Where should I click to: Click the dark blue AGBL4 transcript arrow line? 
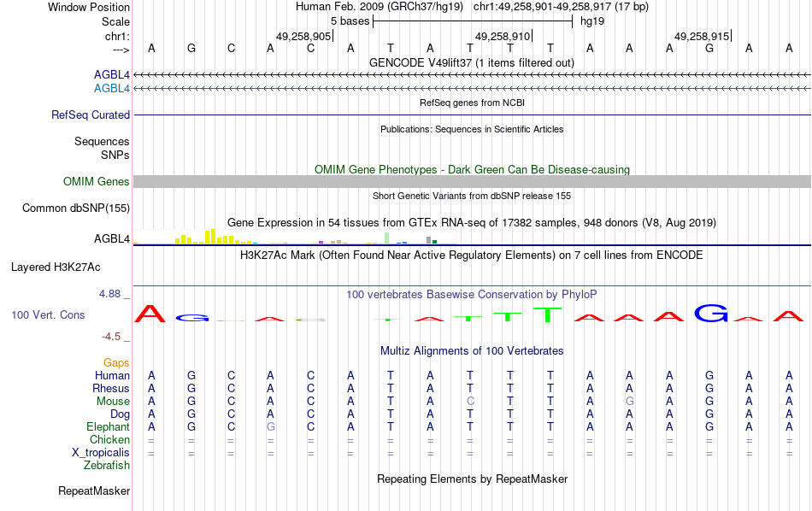click(x=473, y=75)
